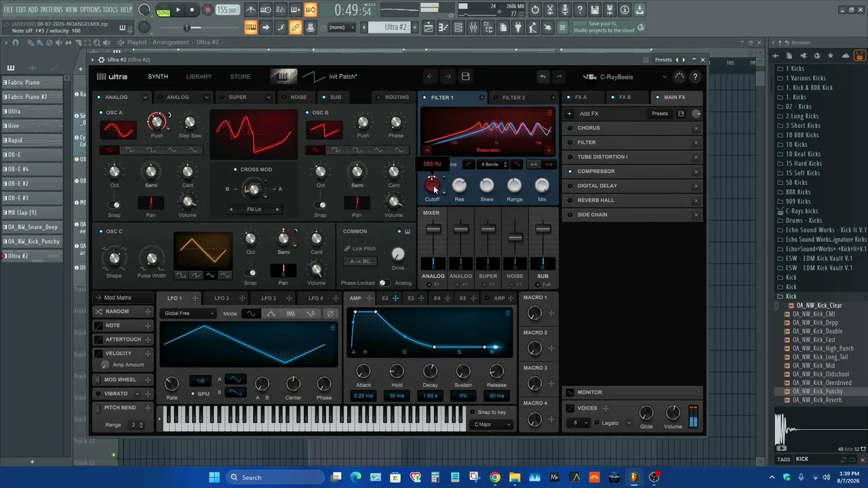This screenshot has height=488, width=868.
Task: Toggle the SUB oscillator power
Action: (x=325, y=98)
